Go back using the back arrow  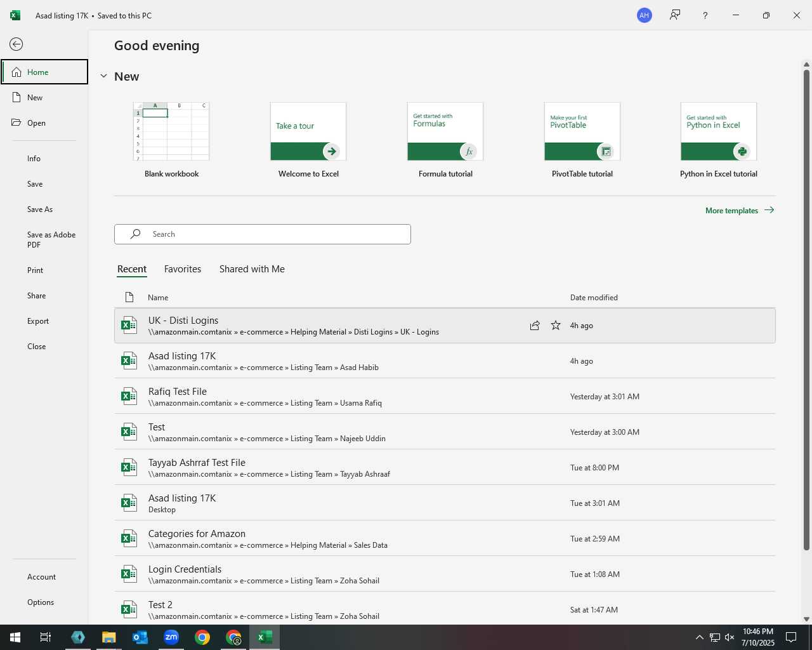click(x=16, y=44)
